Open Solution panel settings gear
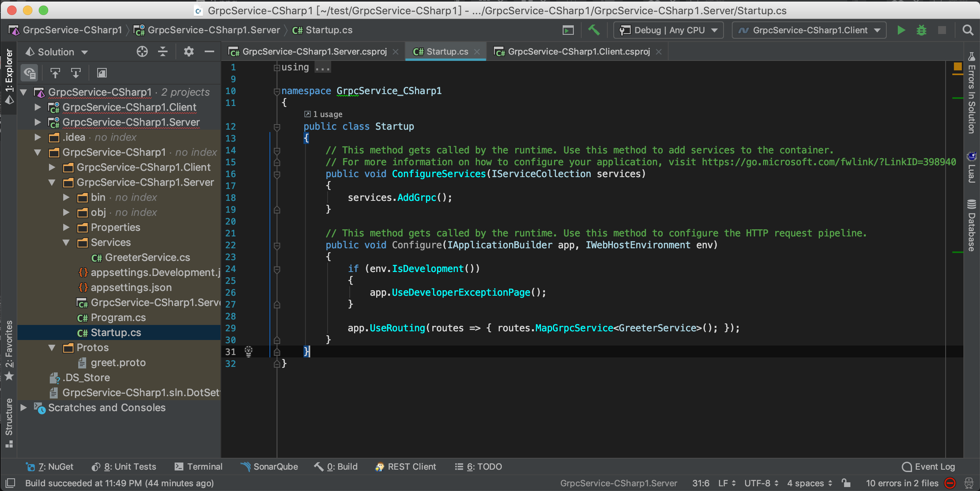The height and width of the screenshot is (491, 980). click(x=189, y=52)
